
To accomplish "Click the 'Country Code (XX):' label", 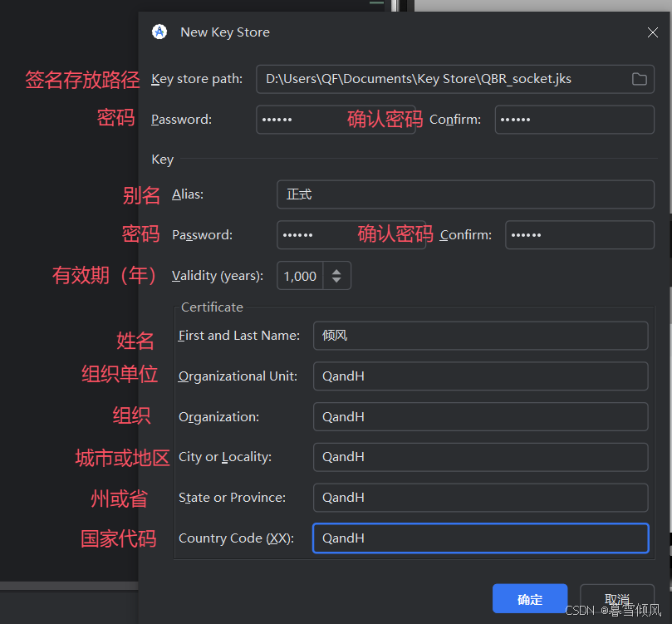I will (236, 538).
